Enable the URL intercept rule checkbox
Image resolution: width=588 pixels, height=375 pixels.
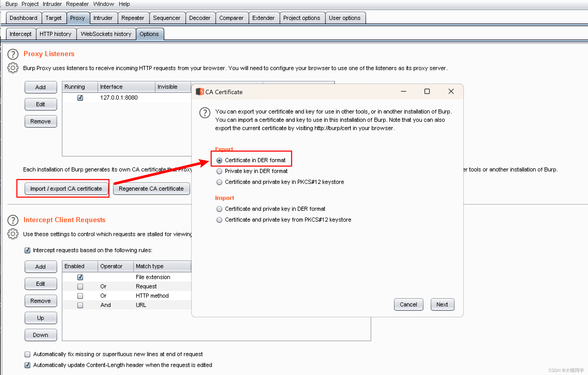(80, 305)
